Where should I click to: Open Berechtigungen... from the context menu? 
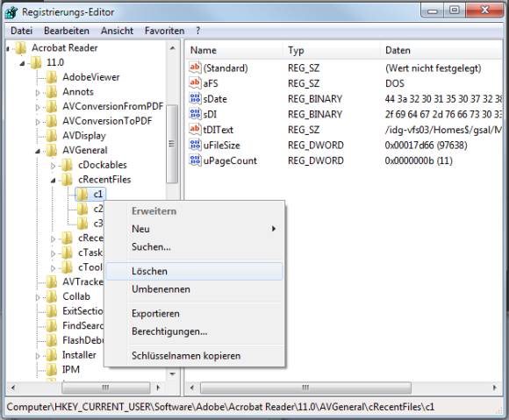point(195,331)
